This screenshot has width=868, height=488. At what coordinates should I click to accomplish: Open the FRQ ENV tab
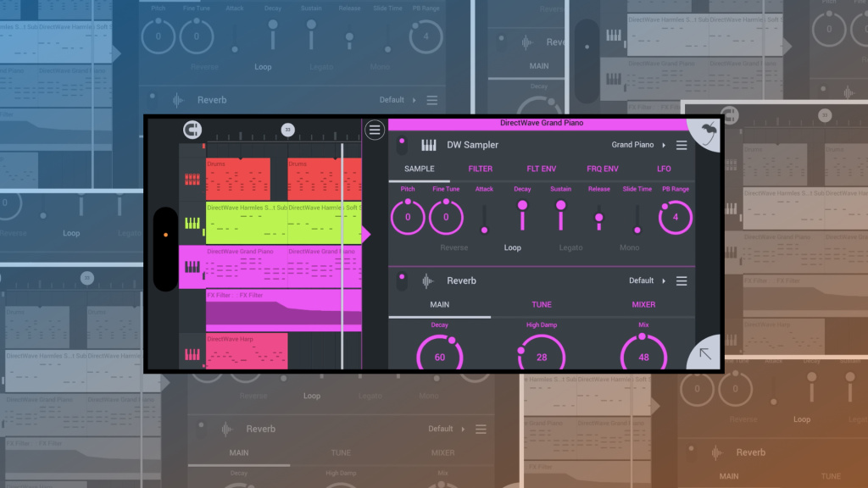click(x=603, y=169)
